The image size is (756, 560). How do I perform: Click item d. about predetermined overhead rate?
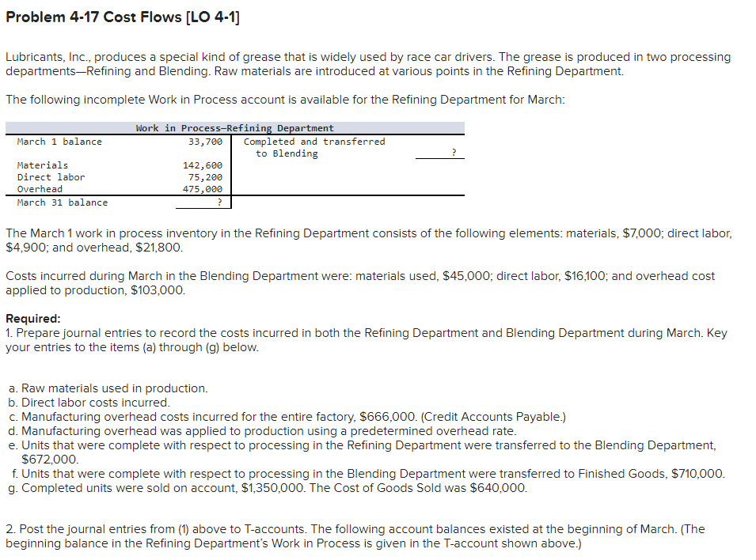262,431
